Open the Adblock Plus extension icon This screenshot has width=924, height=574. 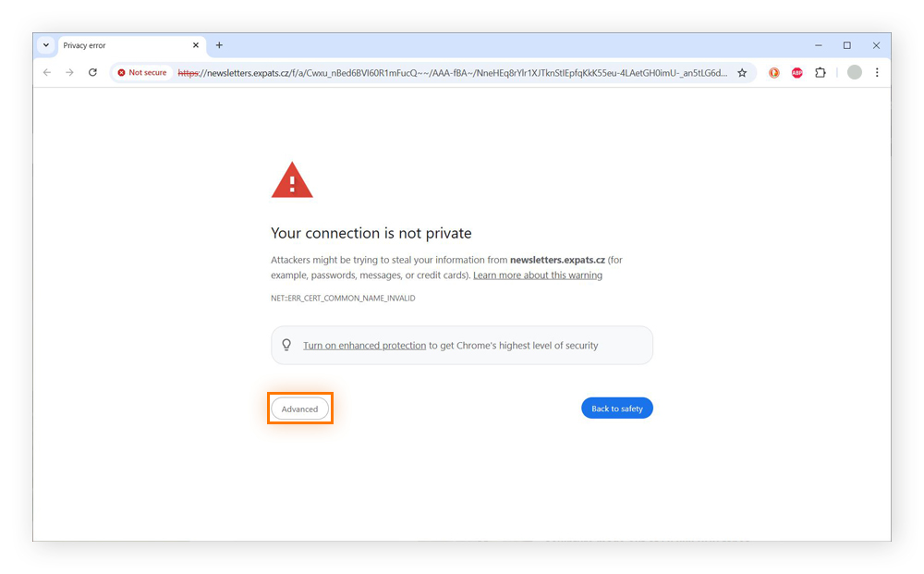coord(796,72)
